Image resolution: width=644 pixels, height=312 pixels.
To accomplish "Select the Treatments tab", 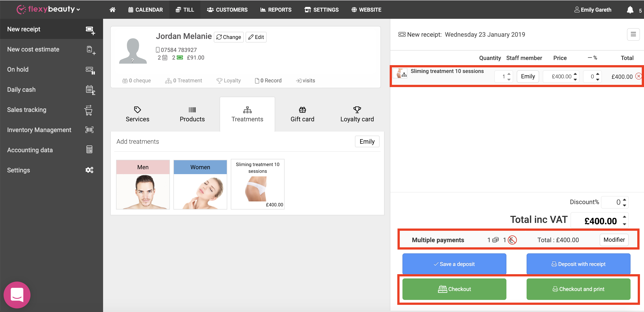I will (247, 114).
